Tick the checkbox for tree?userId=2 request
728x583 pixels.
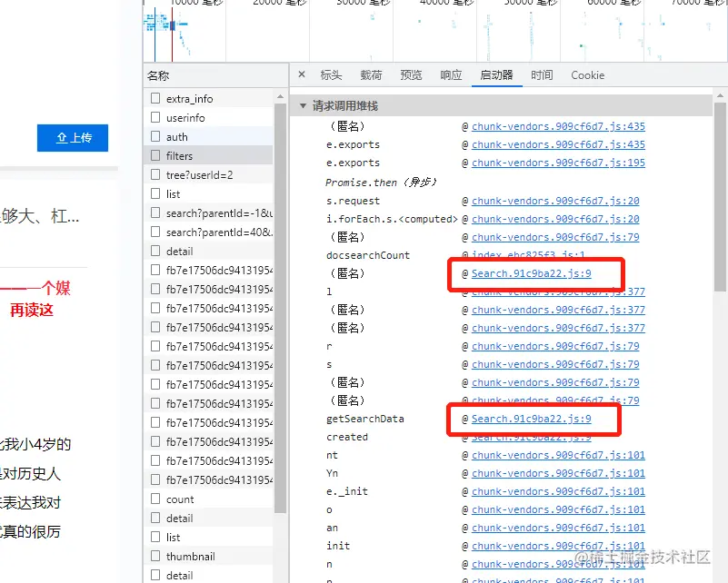pos(155,174)
